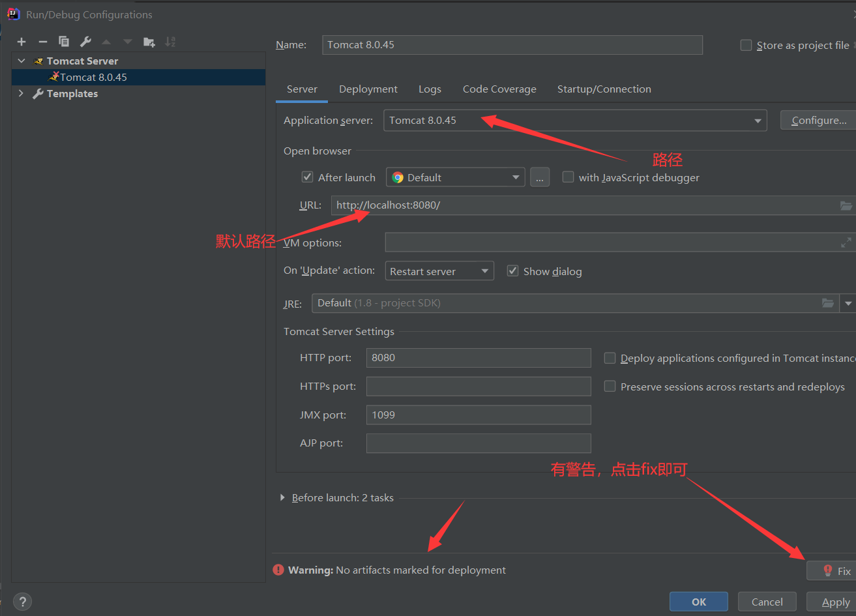This screenshot has width=856, height=616.
Task: Click the empty HTTPs port field
Action: (479, 387)
